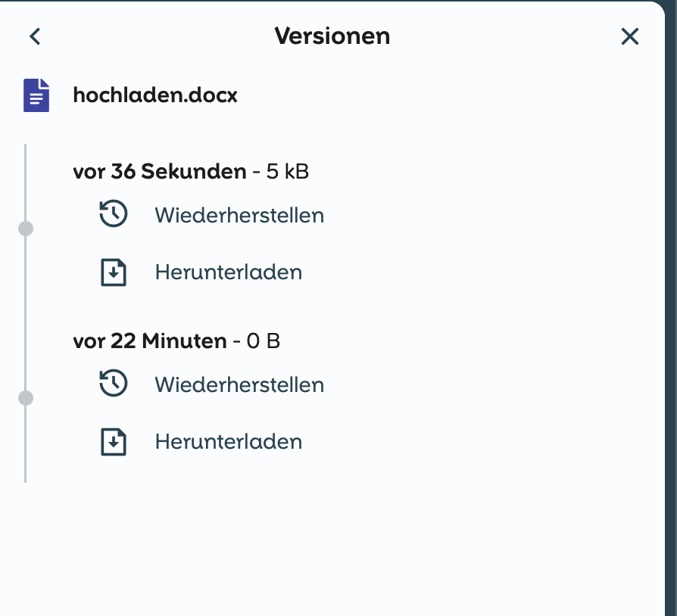Click Wiederherstellen for the 5 kB version
This screenshot has height=616, width=677.
pyautogui.click(x=239, y=215)
